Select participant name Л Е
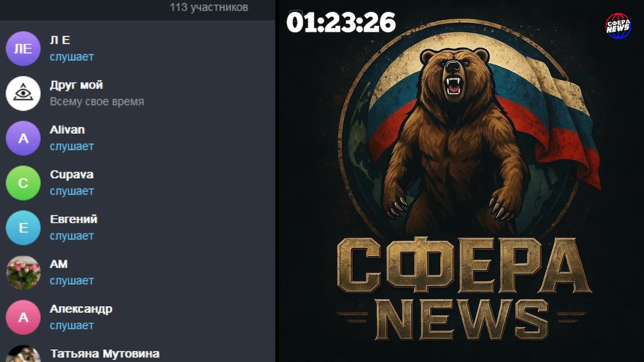The height and width of the screenshot is (362, 644). point(60,40)
